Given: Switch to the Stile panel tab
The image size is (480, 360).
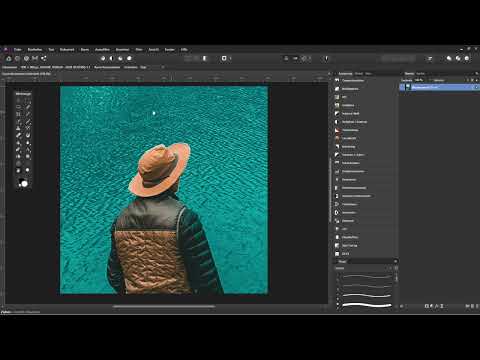Looking at the screenshot, I should [368, 74].
